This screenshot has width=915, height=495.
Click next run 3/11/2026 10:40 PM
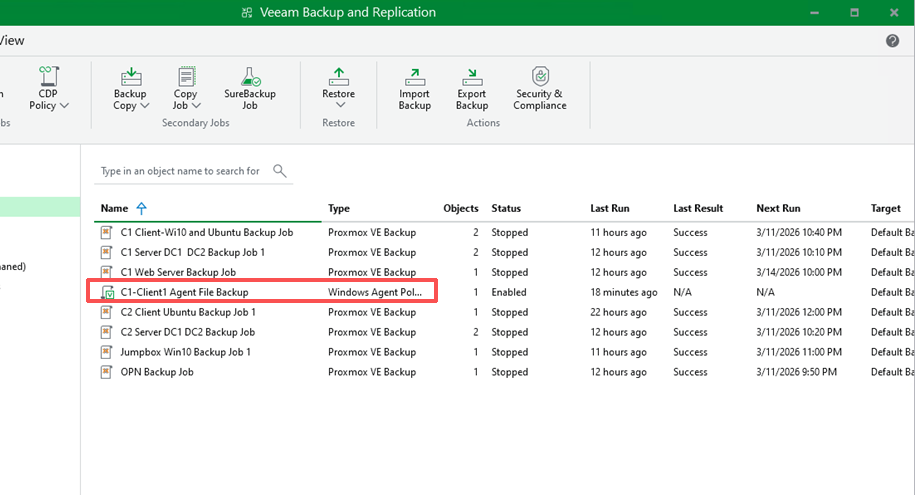(x=799, y=232)
